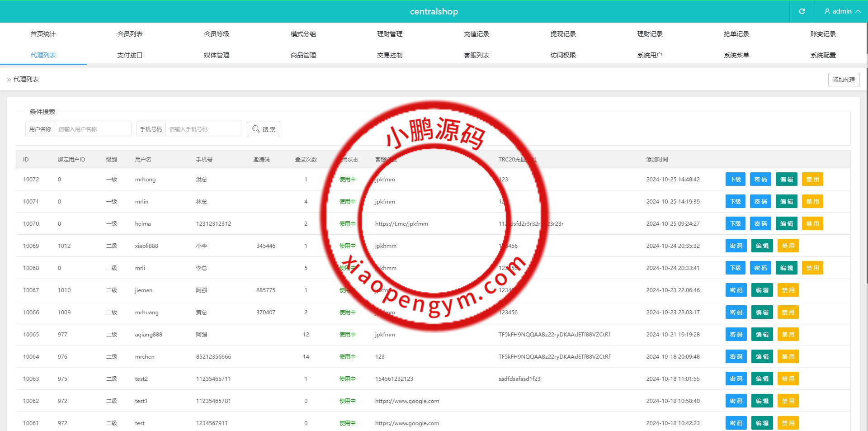868x431 pixels.
Task: Click the 手机号码 phone number input
Action: point(203,129)
